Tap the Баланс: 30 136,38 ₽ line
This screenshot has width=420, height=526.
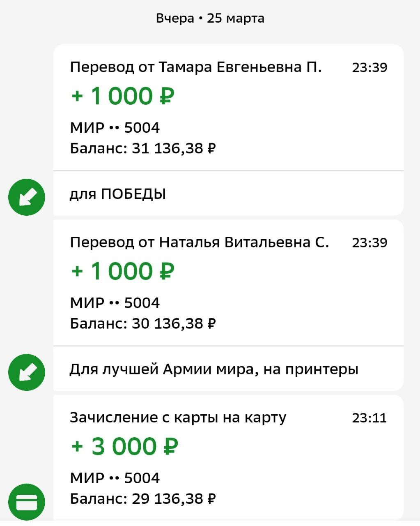point(143,323)
